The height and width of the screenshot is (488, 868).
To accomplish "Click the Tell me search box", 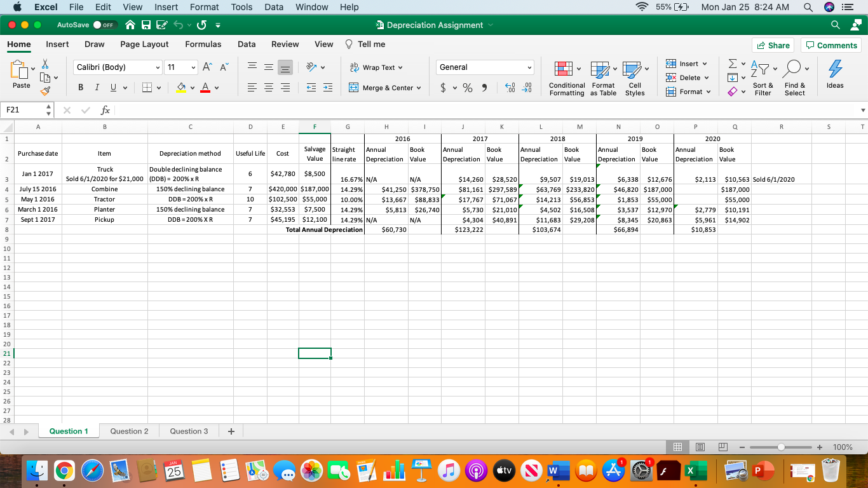I will 365,44.
